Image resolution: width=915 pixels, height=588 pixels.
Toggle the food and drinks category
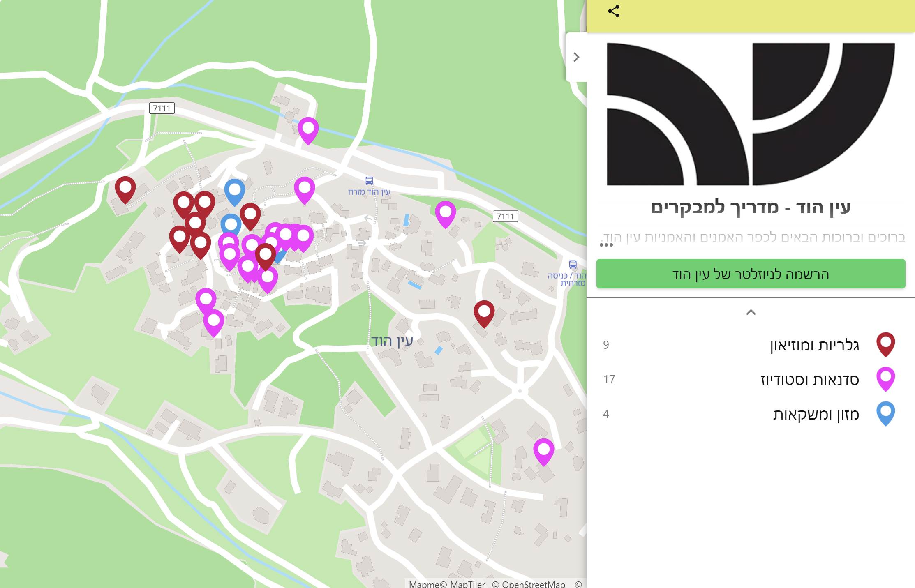coord(816,414)
